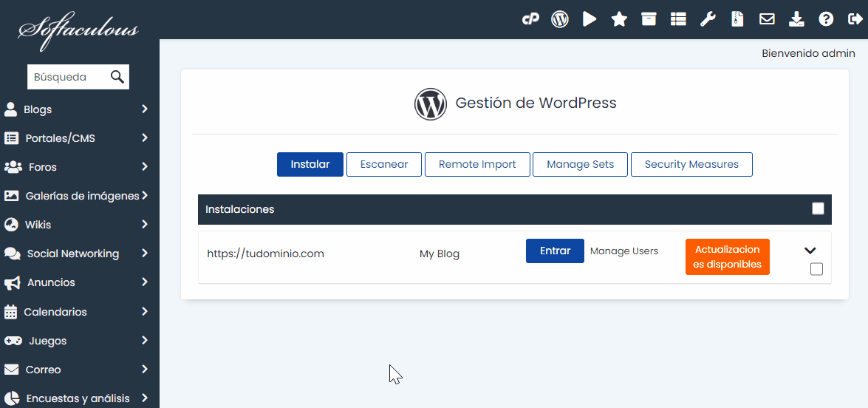Open the demos play icon

590,19
